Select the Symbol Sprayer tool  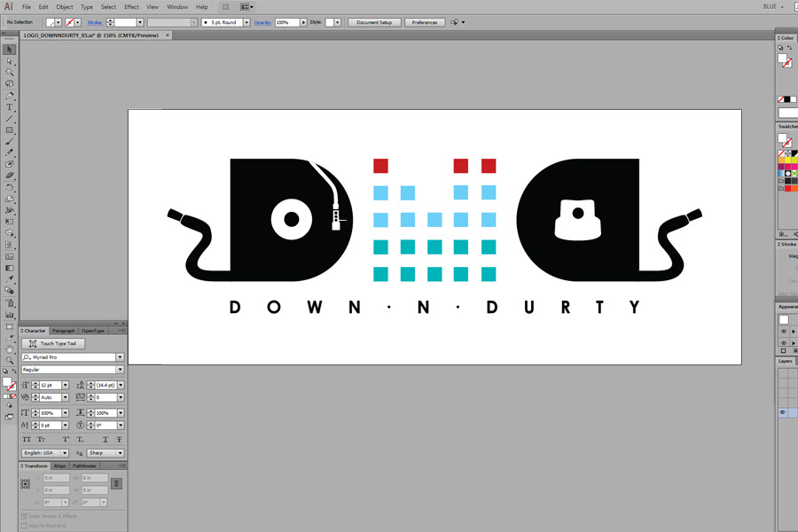pos(9,303)
